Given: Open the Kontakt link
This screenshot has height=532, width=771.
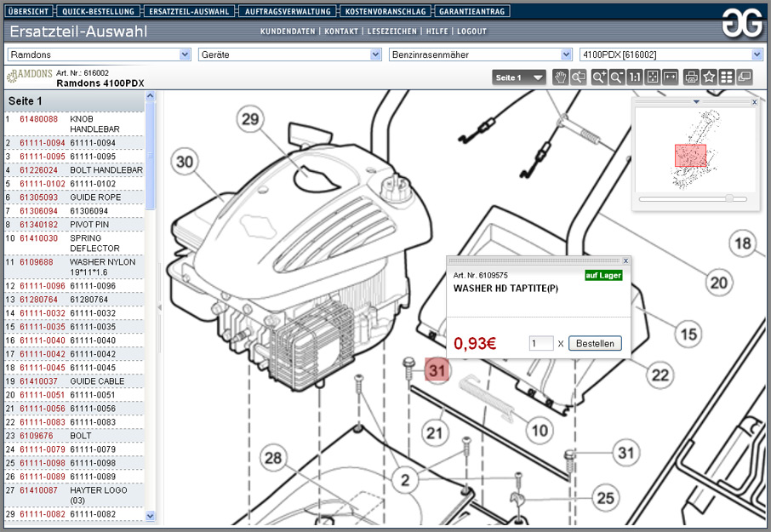Looking at the screenshot, I should (x=341, y=31).
